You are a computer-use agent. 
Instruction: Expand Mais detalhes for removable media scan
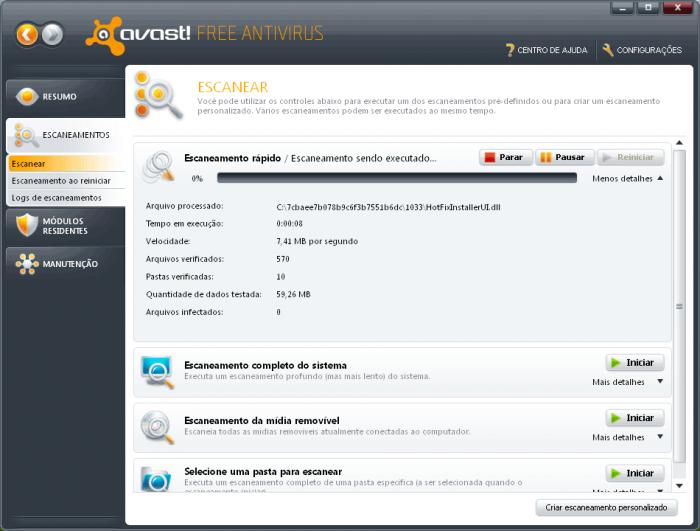(627, 437)
